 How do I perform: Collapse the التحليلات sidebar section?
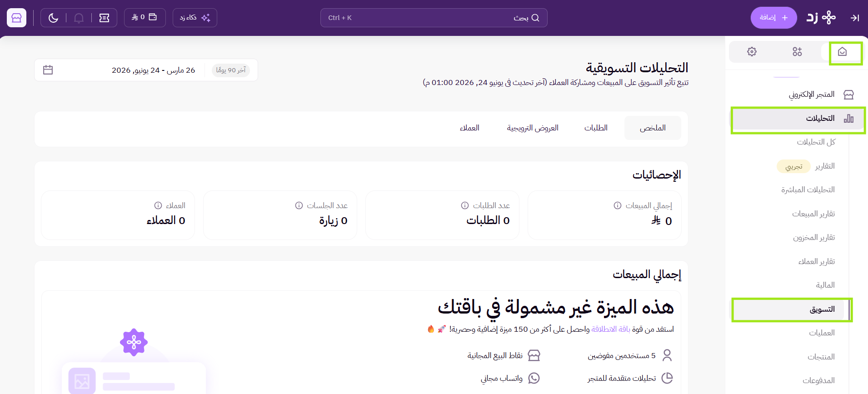798,119
